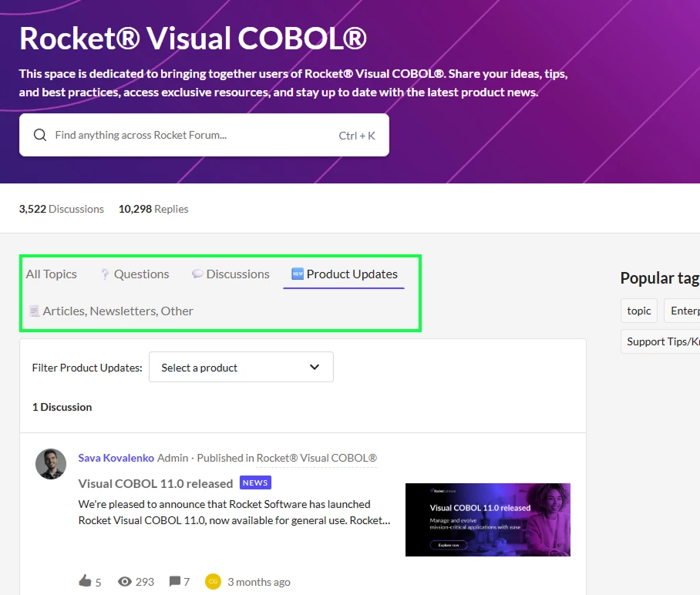Image resolution: width=700 pixels, height=595 pixels.
Task: Click the Find anything across Rocket Forum field
Action: pyautogui.click(x=204, y=135)
